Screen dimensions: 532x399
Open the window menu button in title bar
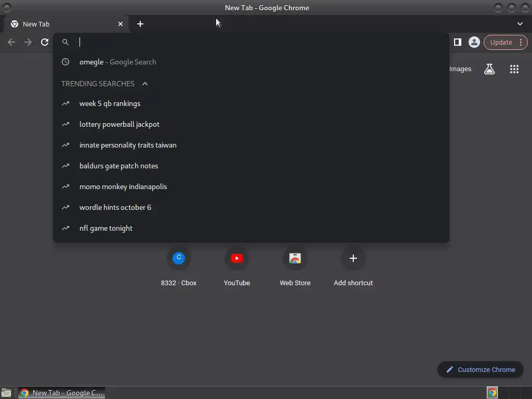(x=7, y=7)
